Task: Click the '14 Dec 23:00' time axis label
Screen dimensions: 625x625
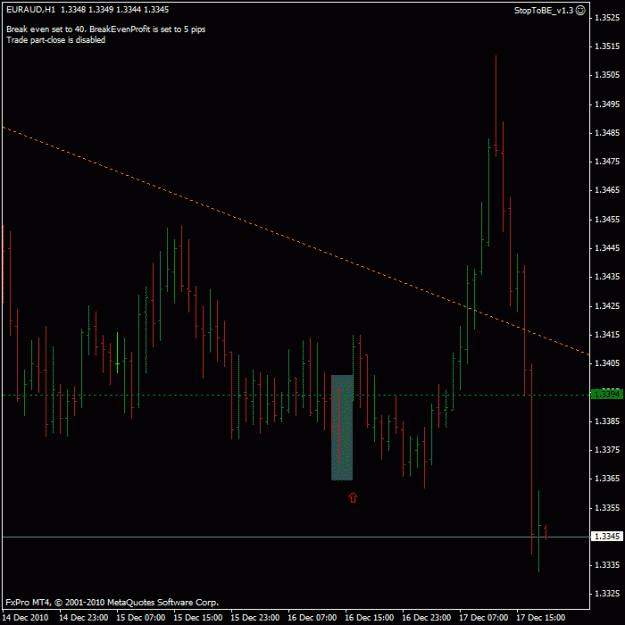Action: point(84,617)
